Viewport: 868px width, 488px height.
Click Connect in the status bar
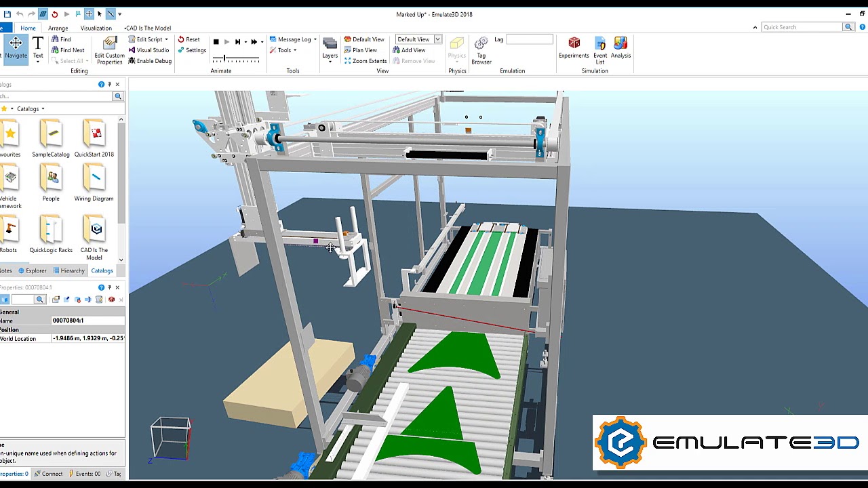(48, 474)
